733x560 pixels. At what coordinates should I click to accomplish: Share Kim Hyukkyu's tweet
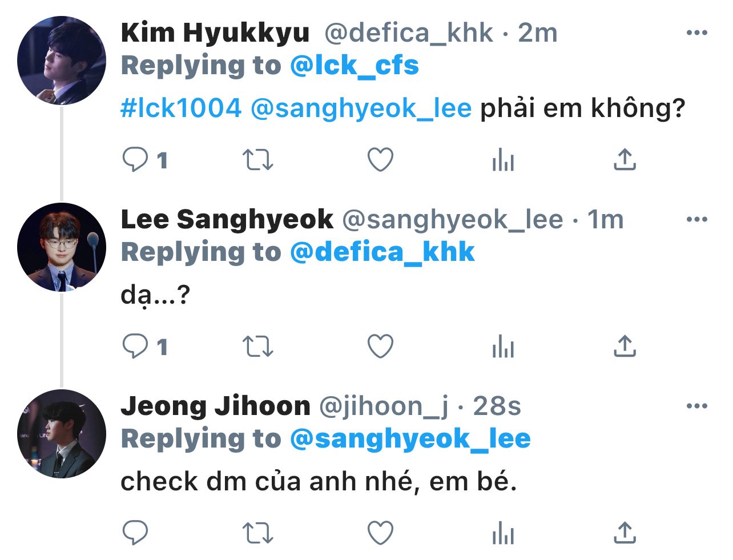click(x=625, y=160)
